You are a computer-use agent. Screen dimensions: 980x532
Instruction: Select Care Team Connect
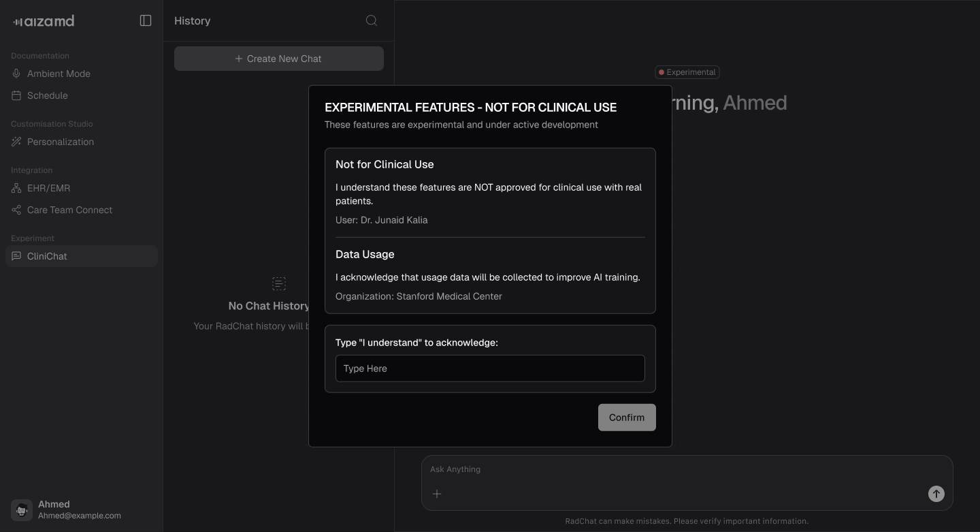click(x=82, y=210)
